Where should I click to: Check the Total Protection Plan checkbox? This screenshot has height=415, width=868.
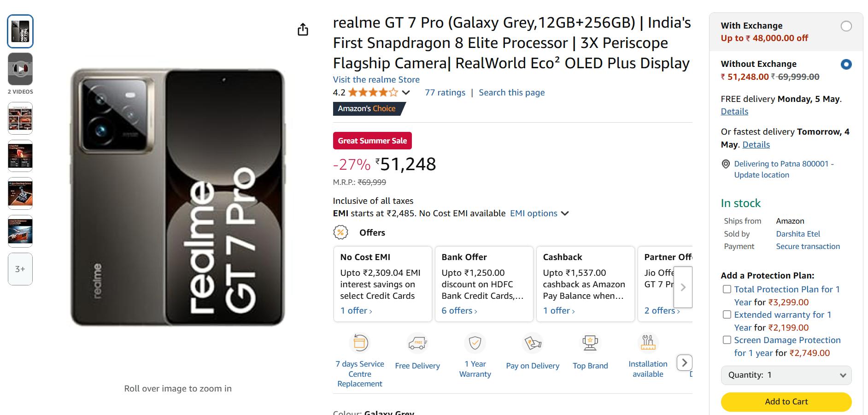727,289
